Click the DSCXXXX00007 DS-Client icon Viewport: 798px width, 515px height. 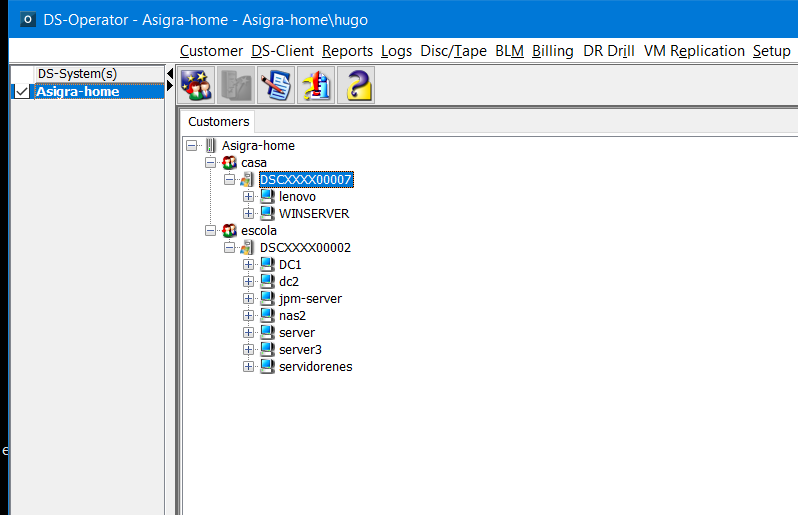pos(247,180)
